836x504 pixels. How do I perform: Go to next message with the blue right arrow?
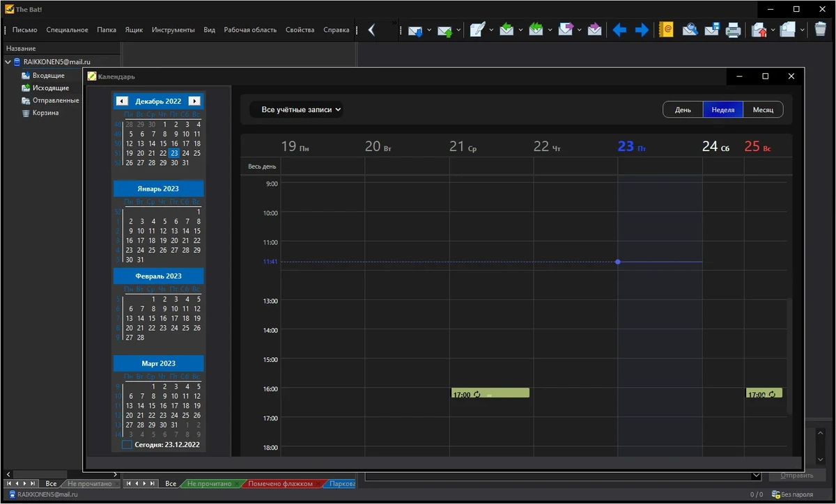point(642,30)
